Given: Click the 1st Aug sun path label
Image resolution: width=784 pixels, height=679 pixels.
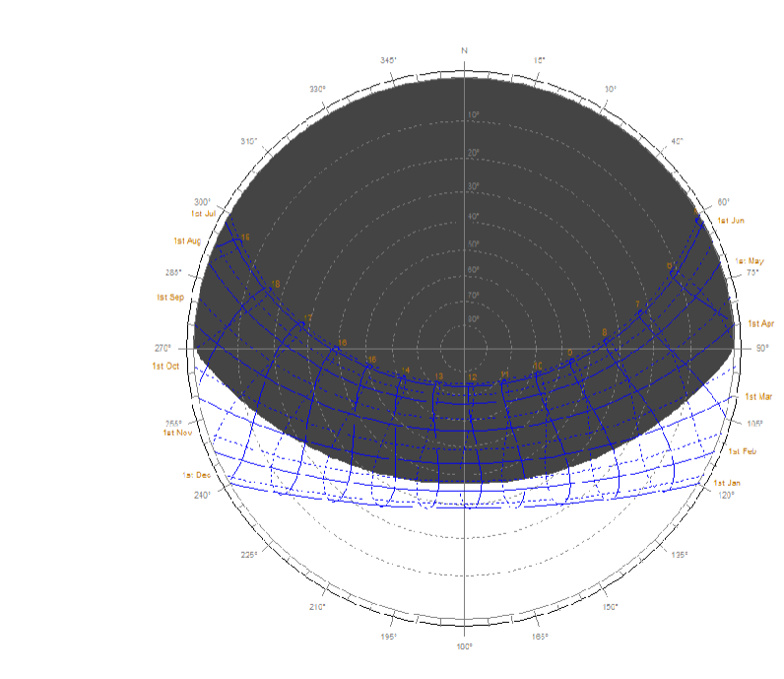Looking at the screenshot, I should click(187, 240).
